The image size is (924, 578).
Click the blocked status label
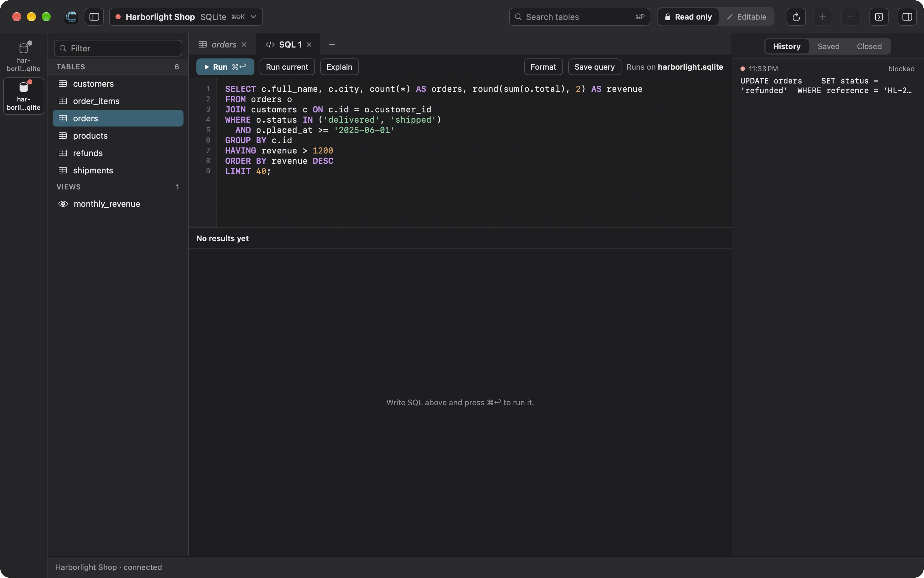click(x=901, y=69)
